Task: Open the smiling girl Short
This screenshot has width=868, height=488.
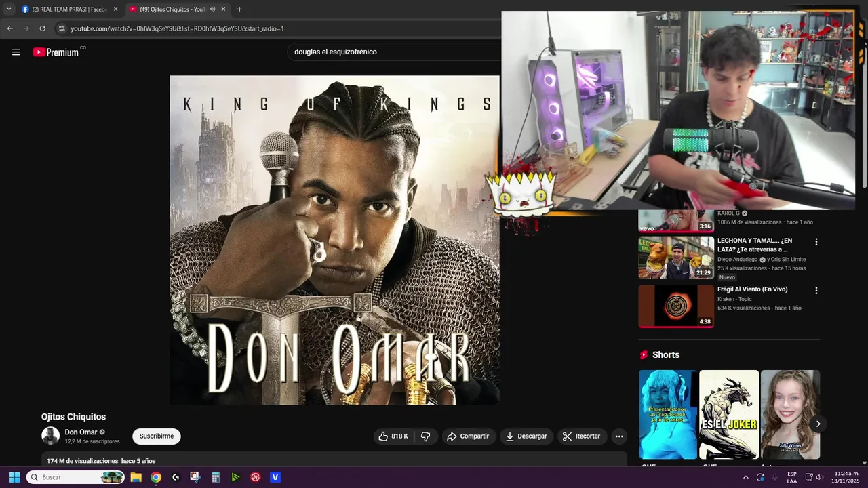Action: 790,414
